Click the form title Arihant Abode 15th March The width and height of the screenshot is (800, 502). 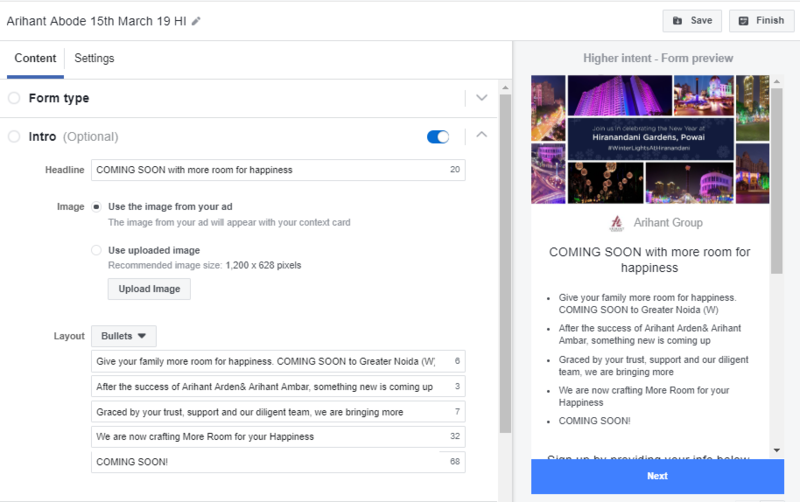pos(96,21)
